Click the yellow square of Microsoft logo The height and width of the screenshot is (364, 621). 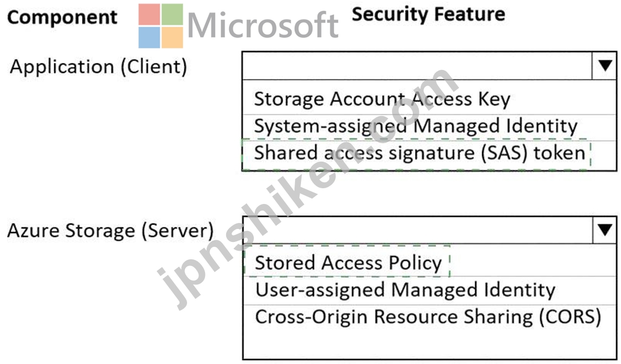point(172,37)
